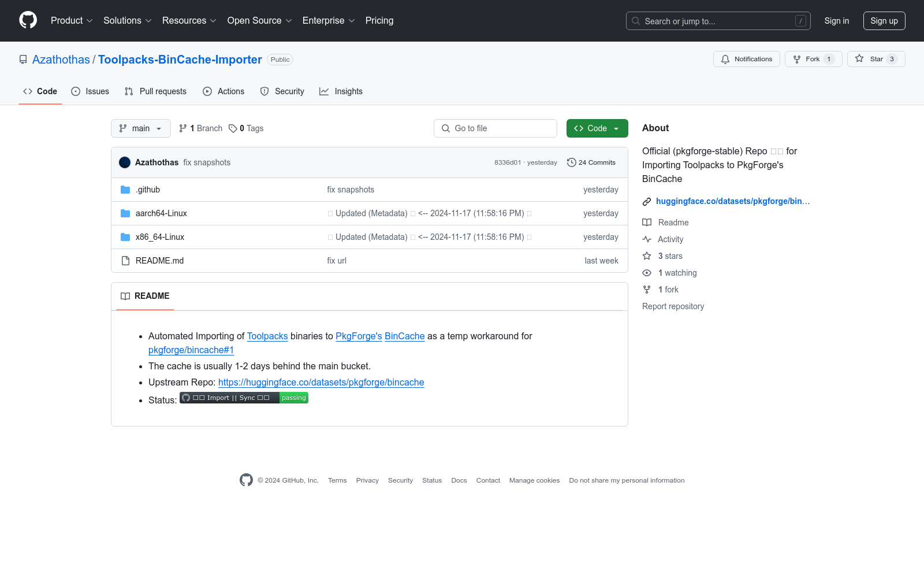Viewport: 924px width, 578px height.
Task: Expand the Product menu
Action: click(x=72, y=21)
